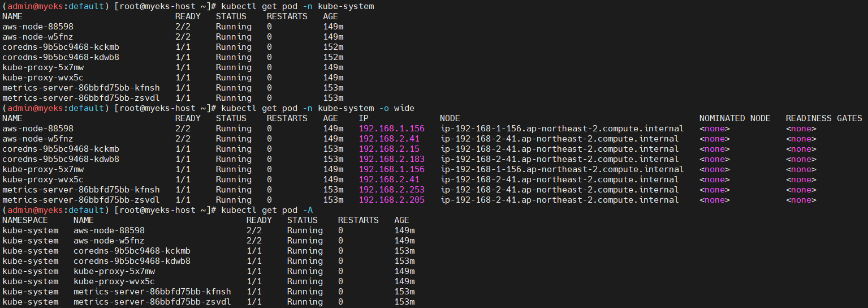Click kube-proxy-5x7mw in the -A output
This screenshot has height=308, width=868.
click(x=114, y=271)
